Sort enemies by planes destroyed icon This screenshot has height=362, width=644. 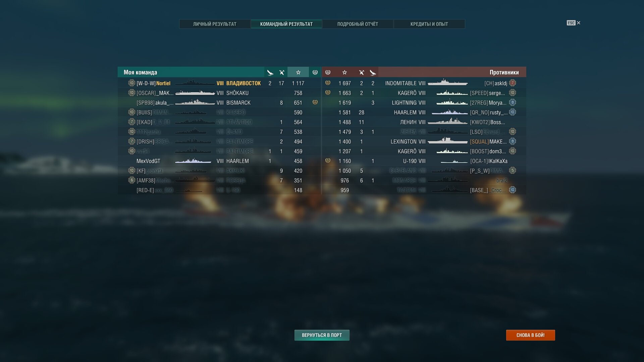tap(373, 72)
